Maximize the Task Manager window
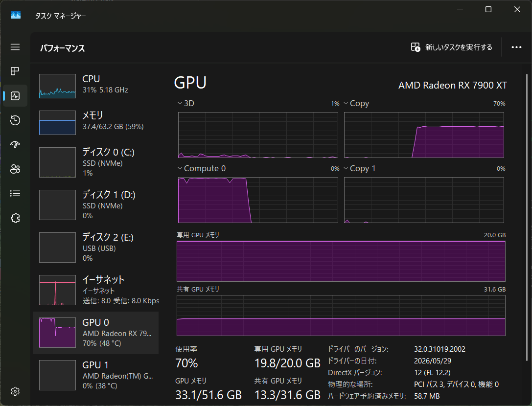The height and width of the screenshot is (406, 532). tap(488, 9)
